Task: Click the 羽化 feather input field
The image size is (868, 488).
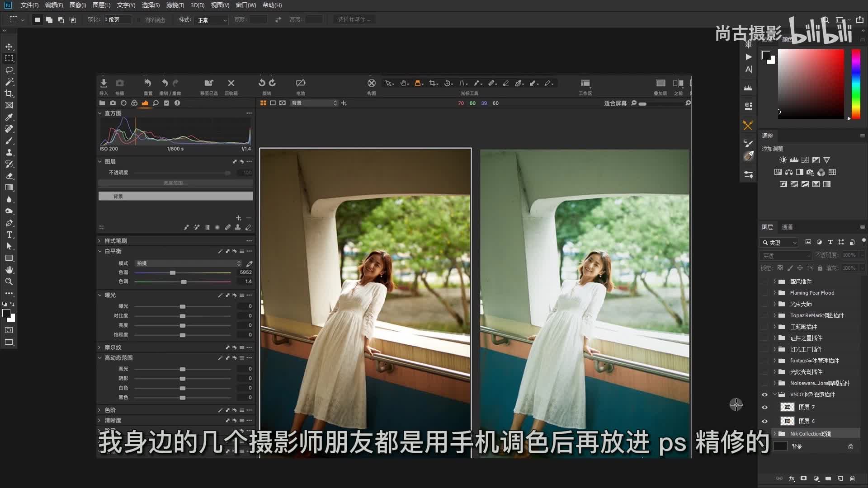Action: (x=117, y=20)
